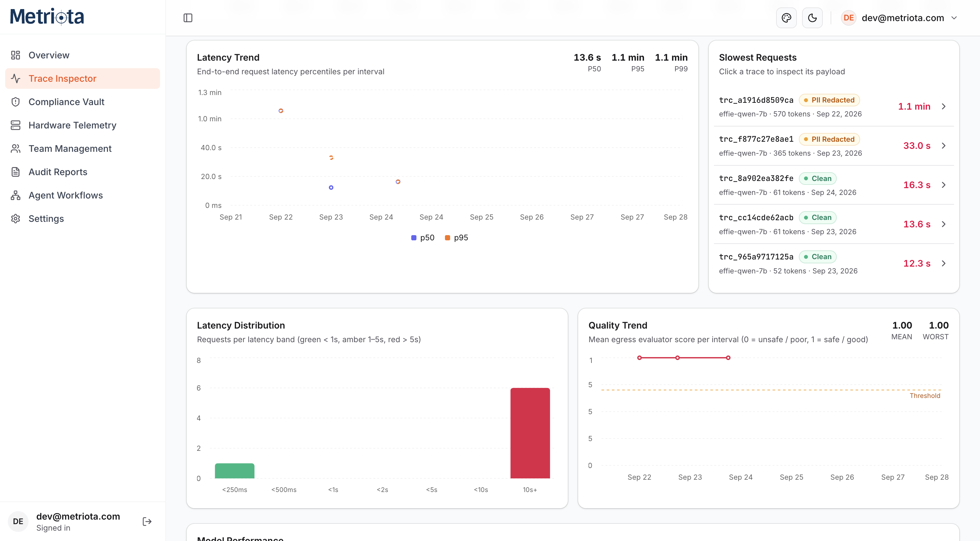Select Trace Inspector menu item
The width and height of the screenshot is (980, 541).
tap(83, 78)
